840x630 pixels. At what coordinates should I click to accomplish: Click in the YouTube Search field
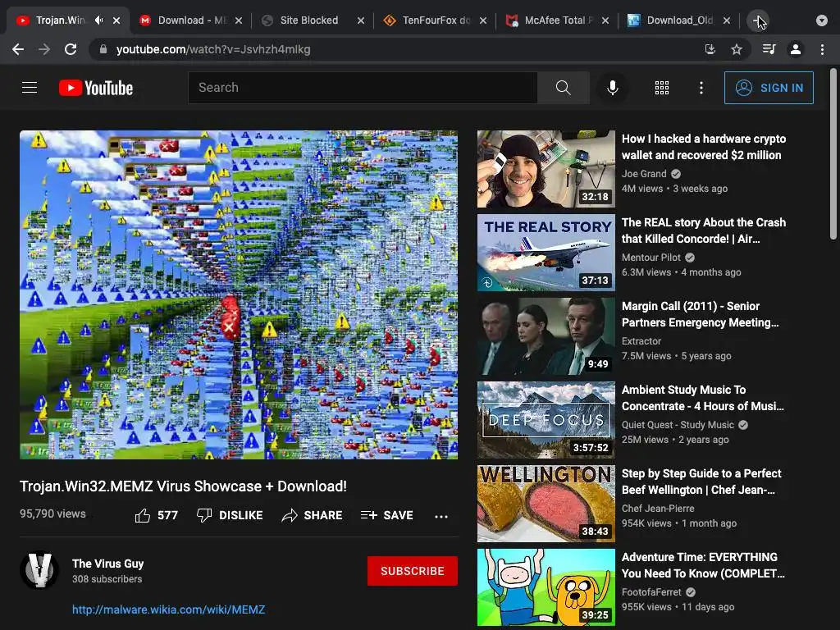click(x=363, y=87)
